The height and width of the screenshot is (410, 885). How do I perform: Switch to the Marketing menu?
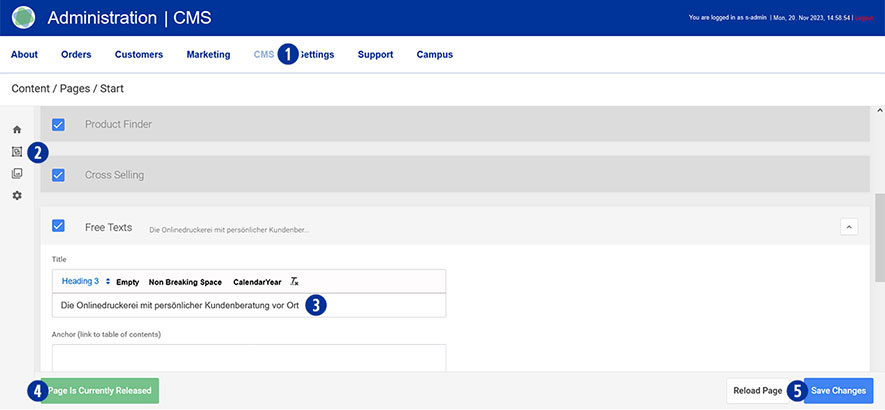(208, 55)
